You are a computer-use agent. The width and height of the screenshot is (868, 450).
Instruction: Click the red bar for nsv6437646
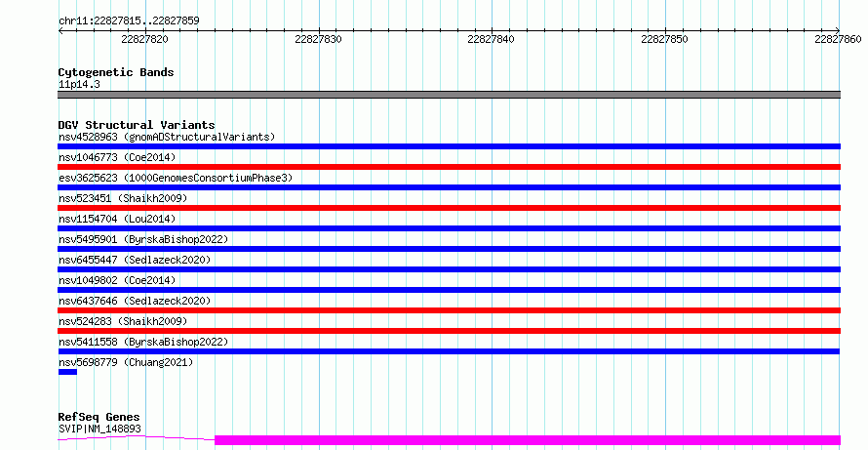pyautogui.click(x=449, y=310)
